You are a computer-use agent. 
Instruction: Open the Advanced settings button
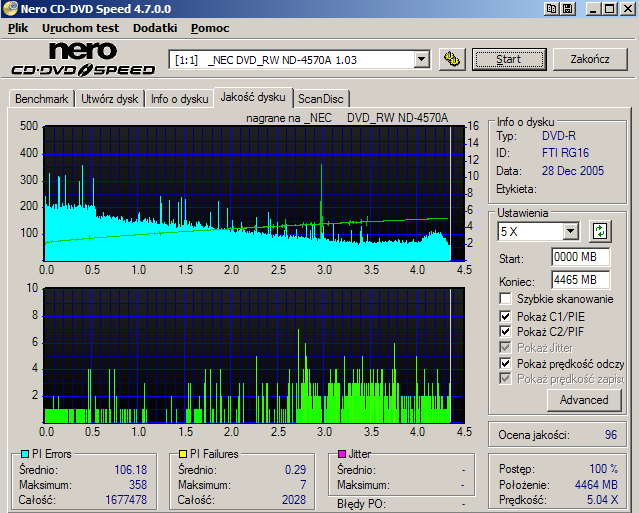pyautogui.click(x=584, y=400)
